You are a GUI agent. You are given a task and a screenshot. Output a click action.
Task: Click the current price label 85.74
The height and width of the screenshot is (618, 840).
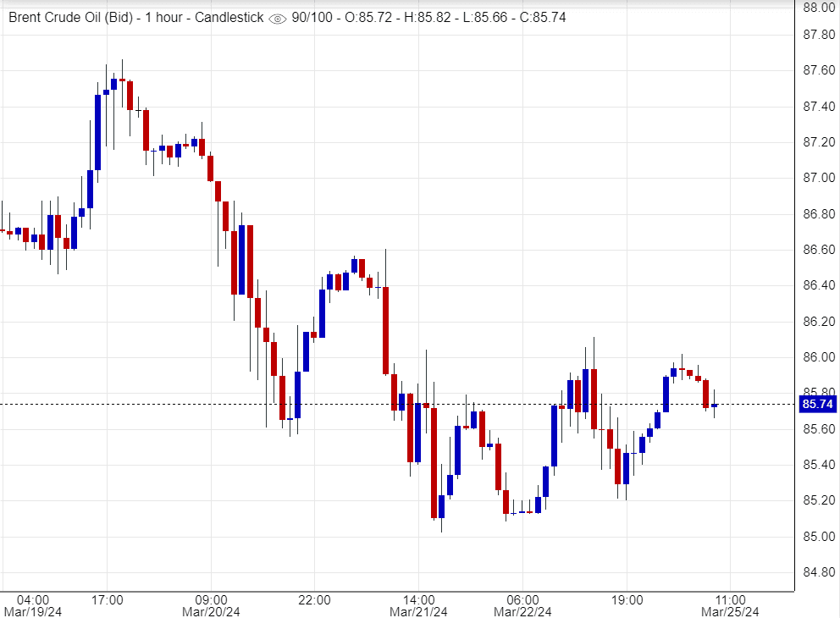click(816, 405)
